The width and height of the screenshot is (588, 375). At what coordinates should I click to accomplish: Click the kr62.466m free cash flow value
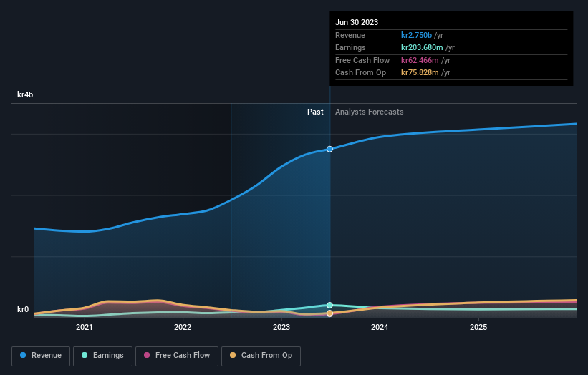pos(420,60)
